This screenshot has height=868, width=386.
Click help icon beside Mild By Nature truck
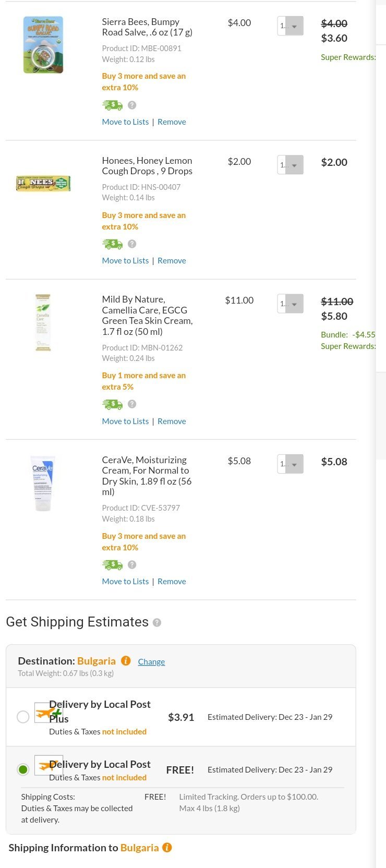pos(132,404)
